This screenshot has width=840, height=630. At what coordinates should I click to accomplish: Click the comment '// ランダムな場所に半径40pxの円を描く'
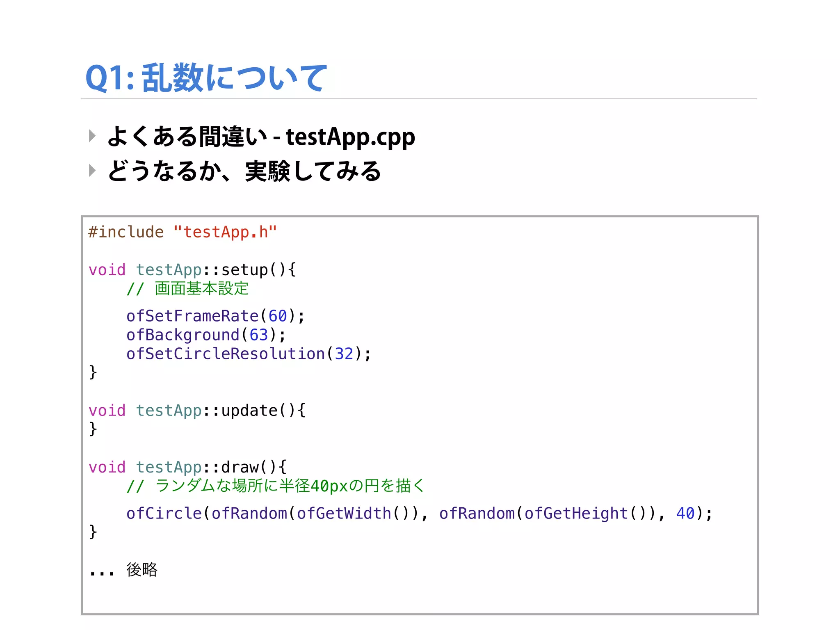click(x=276, y=486)
